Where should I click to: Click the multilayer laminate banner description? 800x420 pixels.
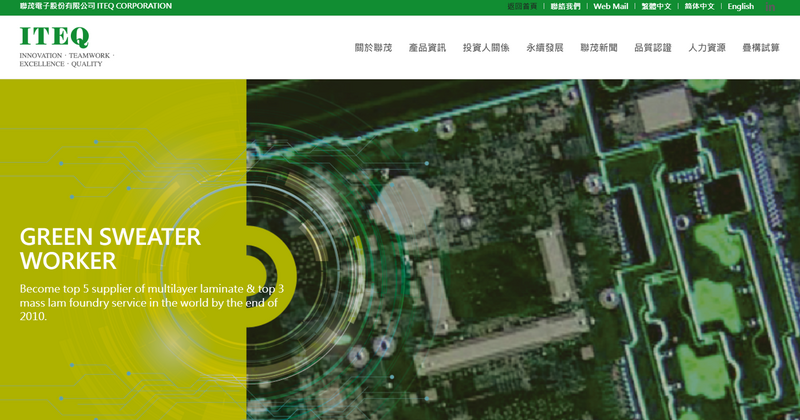[152, 303]
